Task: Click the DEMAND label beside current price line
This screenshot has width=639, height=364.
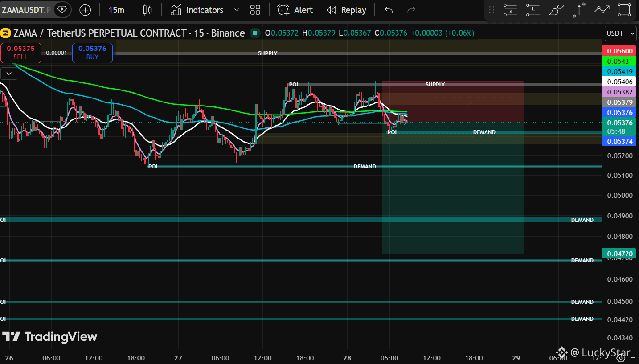Action: (484, 132)
